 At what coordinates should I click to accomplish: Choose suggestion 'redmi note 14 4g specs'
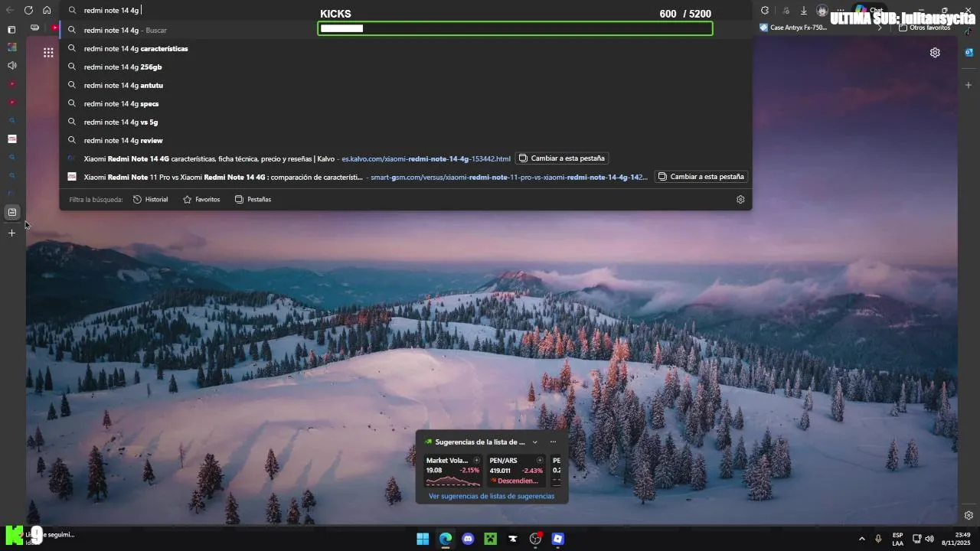tap(406, 103)
